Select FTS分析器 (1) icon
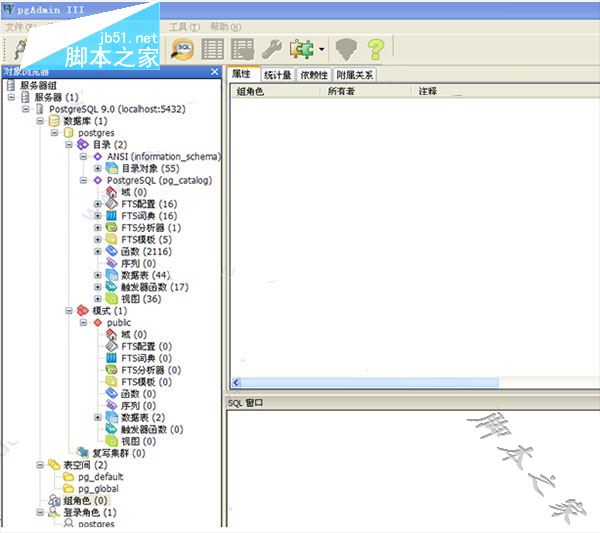 coord(111,228)
